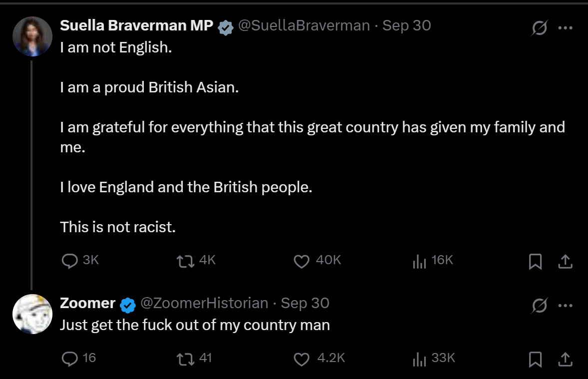Bookmark Suella Braverman's post
588x379 pixels.
point(535,261)
